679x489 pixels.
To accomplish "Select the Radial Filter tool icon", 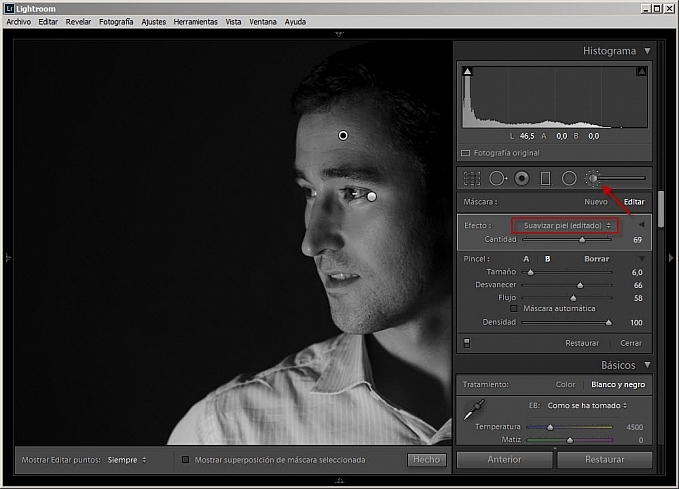I will pyautogui.click(x=569, y=178).
